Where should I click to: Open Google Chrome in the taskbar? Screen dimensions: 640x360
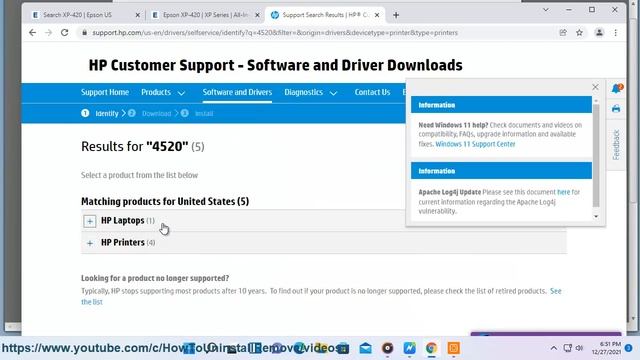(431, 348)
